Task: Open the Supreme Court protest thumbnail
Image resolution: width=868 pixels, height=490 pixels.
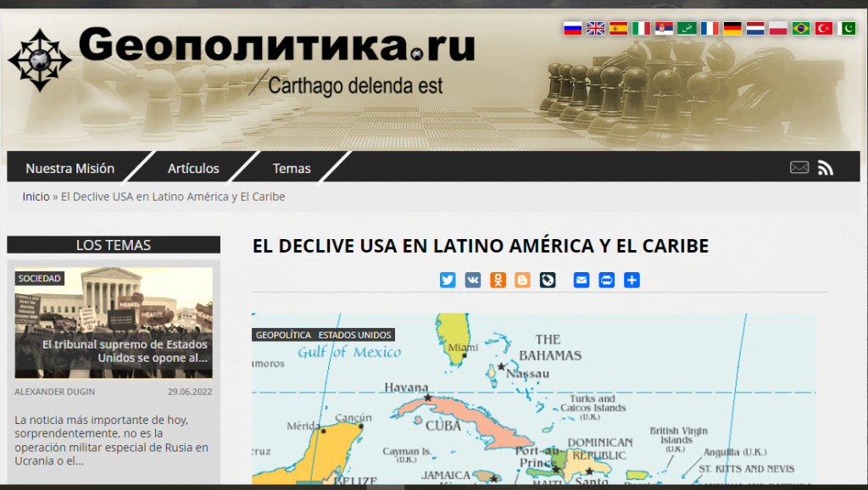Action: tap(114, 323)
